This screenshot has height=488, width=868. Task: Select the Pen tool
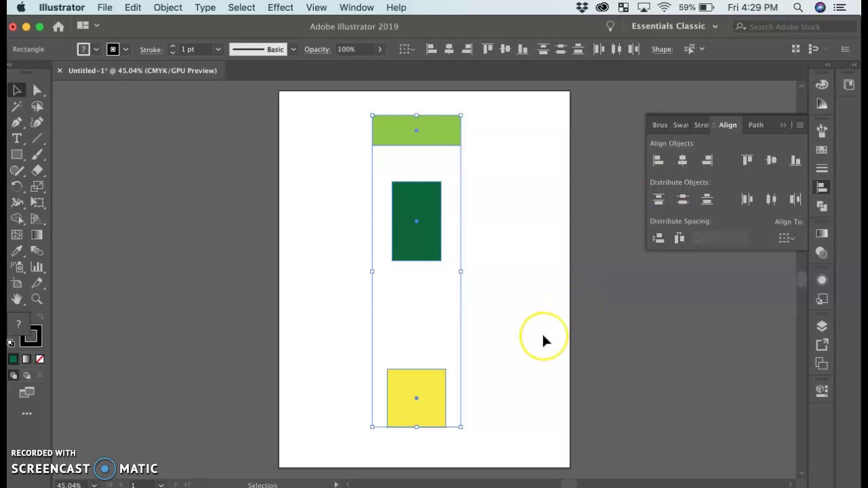(x=17, y=123)
